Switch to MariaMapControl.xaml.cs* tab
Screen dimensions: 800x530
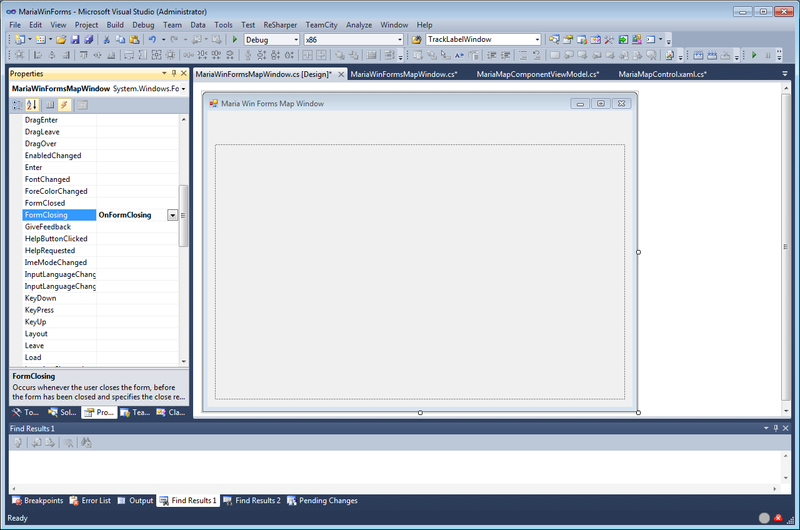[662, 74]
